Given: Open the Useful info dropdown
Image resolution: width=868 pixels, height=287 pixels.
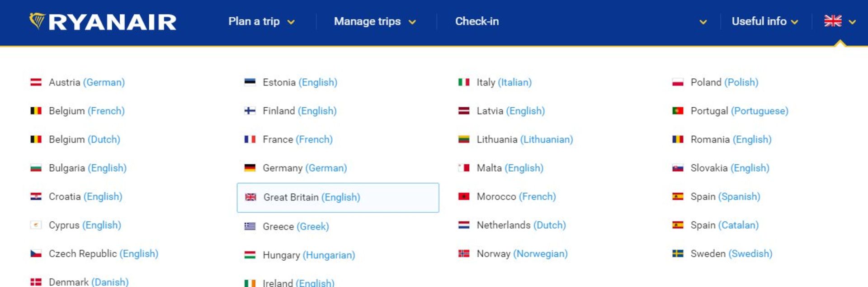Looking at the screenshot, I should pyautogui.click(x=765, y=21).
